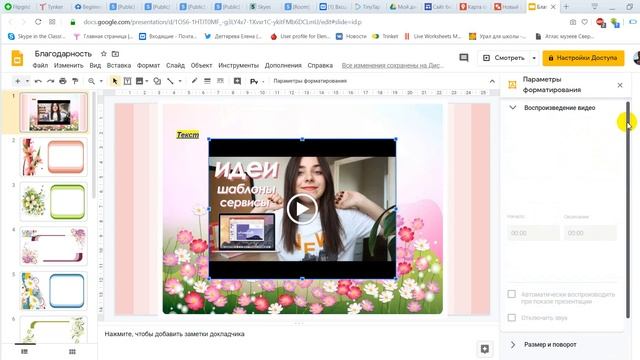
Task: Collapse the menus with the up chevron
Action: tap(492, 81)
